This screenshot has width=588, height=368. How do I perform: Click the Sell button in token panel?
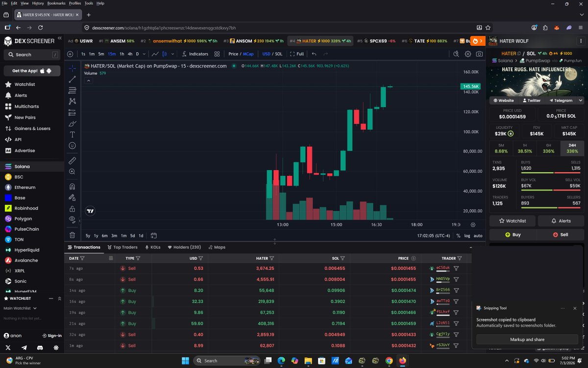[x=561, y=235]
